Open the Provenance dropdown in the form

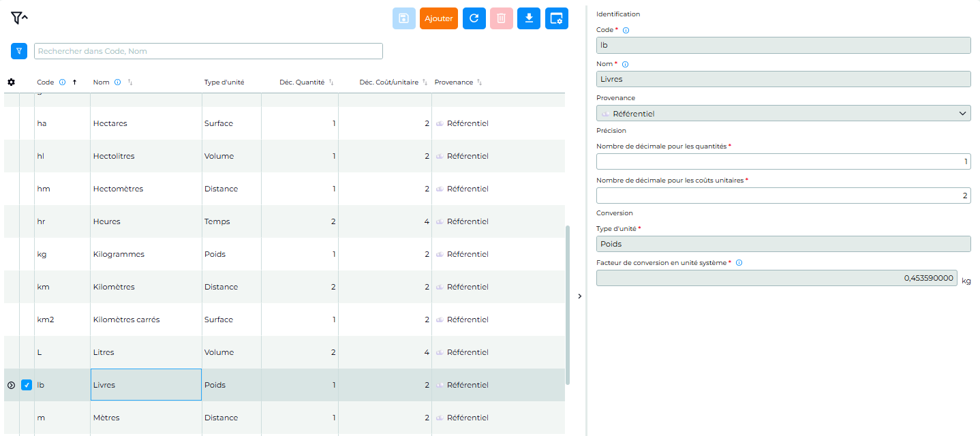pos(784,113)
